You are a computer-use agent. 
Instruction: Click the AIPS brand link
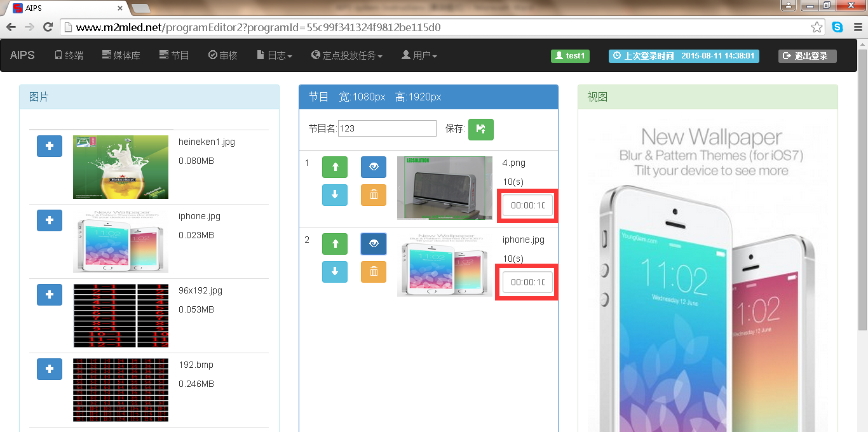(22, 55)
